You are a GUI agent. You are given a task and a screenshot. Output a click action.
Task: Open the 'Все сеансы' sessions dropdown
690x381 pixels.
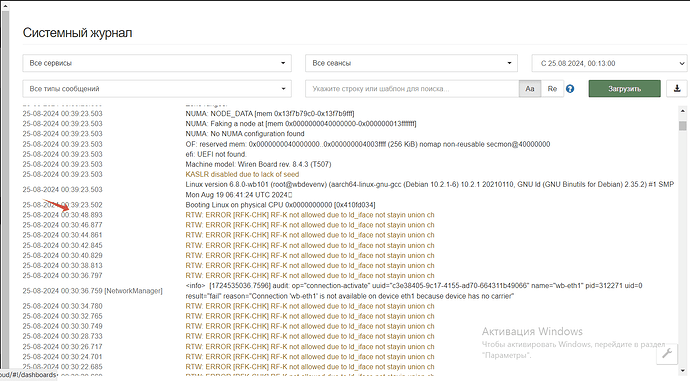coord(411,63)
